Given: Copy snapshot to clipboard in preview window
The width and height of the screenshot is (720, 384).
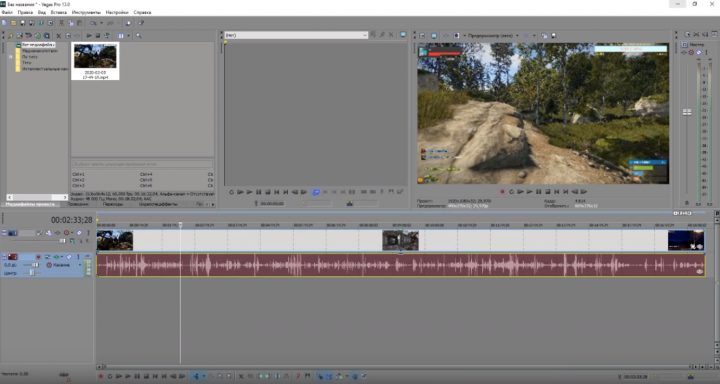Looking at the screenshot, I should (x=545, y=35).
